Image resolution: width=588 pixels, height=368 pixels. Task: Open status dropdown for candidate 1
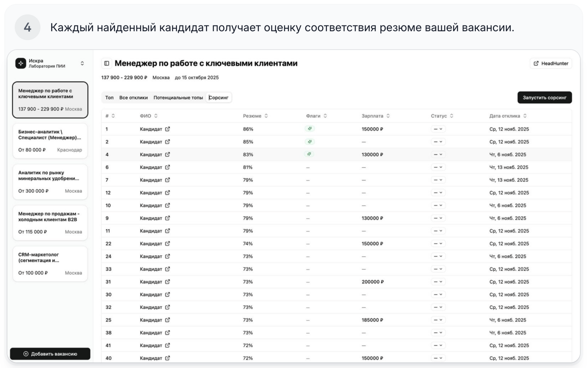438,129
